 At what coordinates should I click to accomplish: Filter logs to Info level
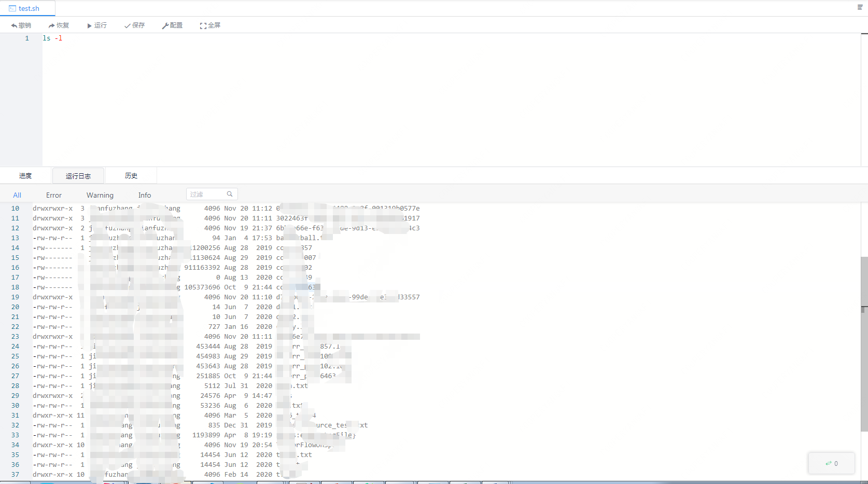pyautogui.click(x=145, y=195)
